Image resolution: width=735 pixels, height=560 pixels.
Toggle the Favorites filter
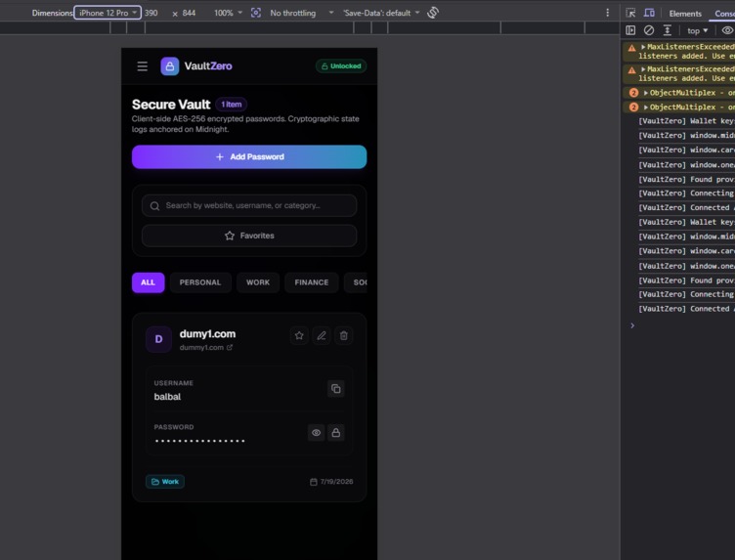point(249,236)
